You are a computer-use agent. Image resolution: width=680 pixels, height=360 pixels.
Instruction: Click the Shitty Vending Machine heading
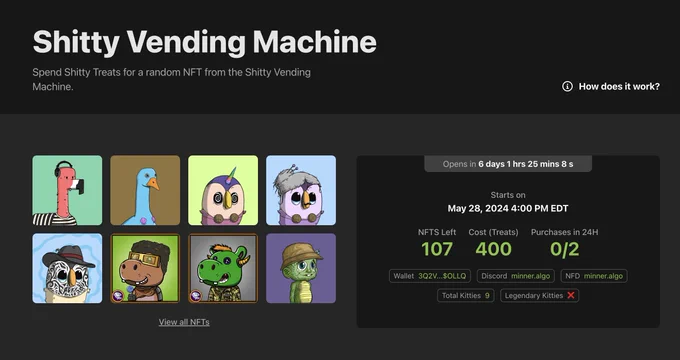pos(204,42)
